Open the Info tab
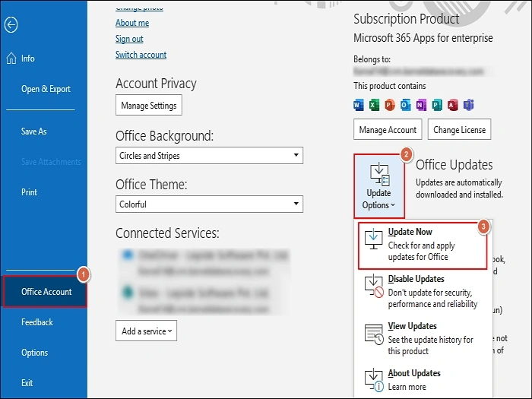 point(28,59)
